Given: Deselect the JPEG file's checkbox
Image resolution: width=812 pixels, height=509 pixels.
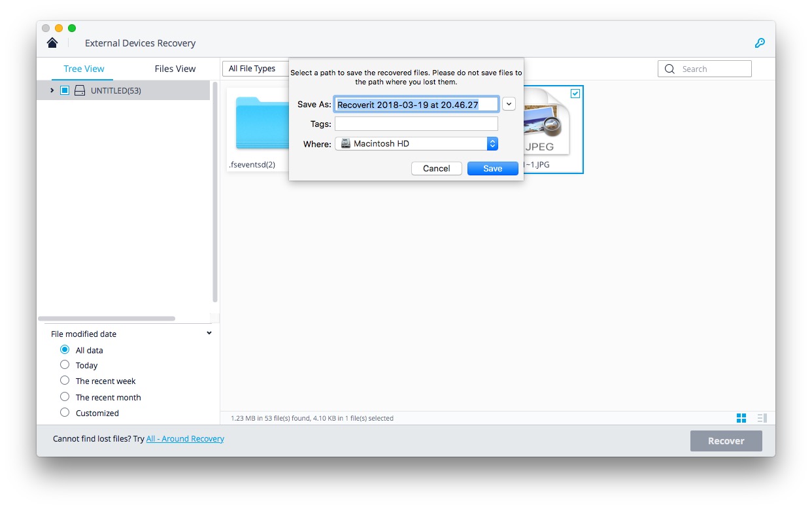Looking at the screenshot, I should tap(575, 94).
